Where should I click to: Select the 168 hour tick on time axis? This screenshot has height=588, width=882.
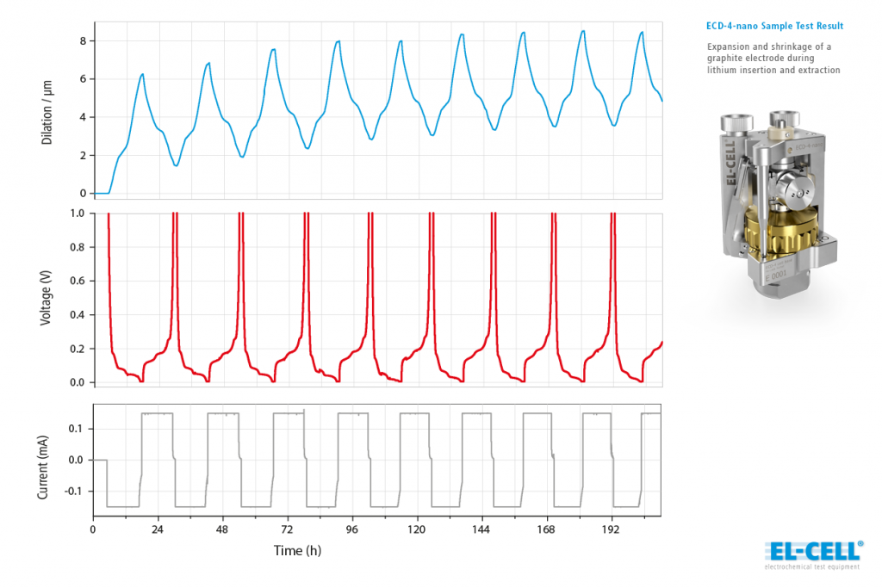coord(546,529)
